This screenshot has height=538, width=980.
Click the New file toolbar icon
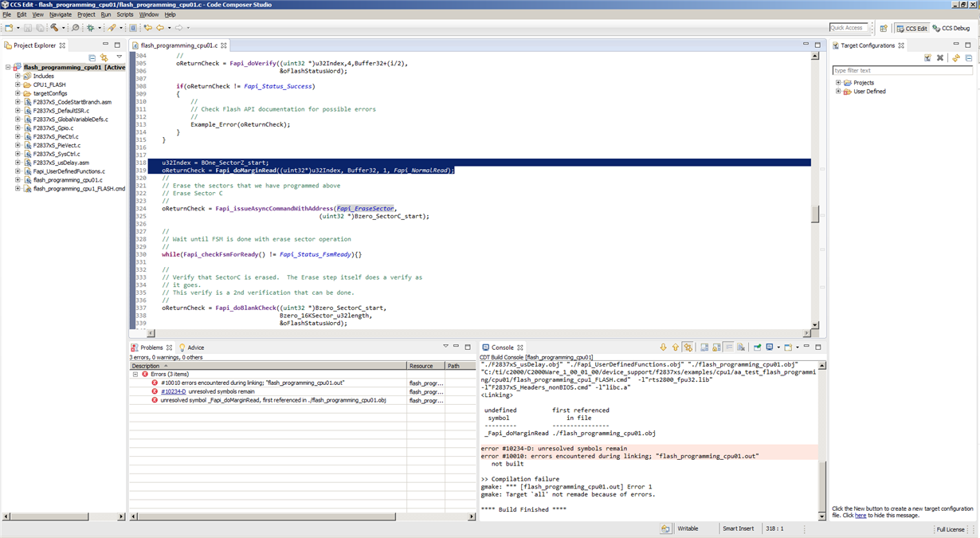(x=9, y=28)
